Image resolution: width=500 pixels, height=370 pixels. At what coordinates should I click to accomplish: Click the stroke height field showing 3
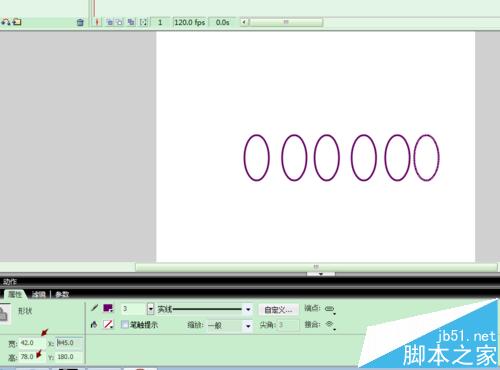(133, 309)
